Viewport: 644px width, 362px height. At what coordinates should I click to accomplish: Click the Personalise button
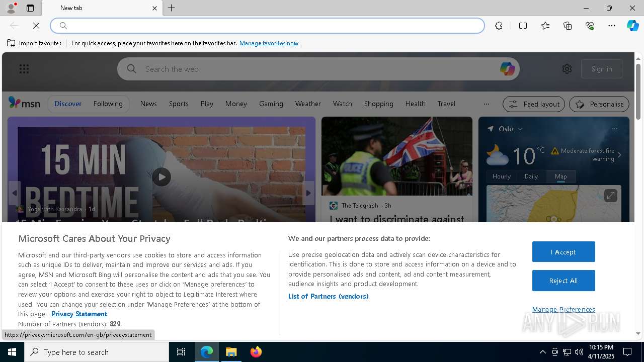(599, 104)
